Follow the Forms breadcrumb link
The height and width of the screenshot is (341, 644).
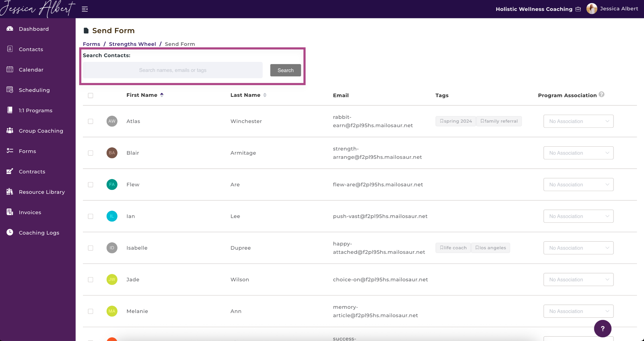click(91, 44)
